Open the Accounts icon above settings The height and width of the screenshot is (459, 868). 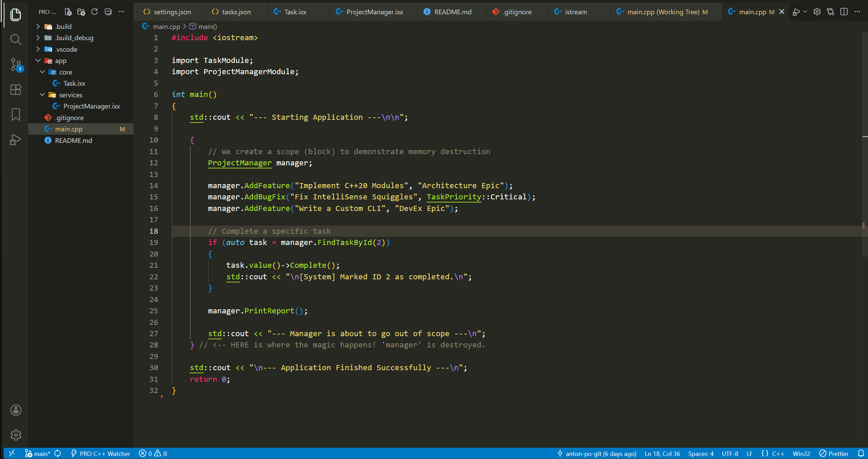click(16, 410)
